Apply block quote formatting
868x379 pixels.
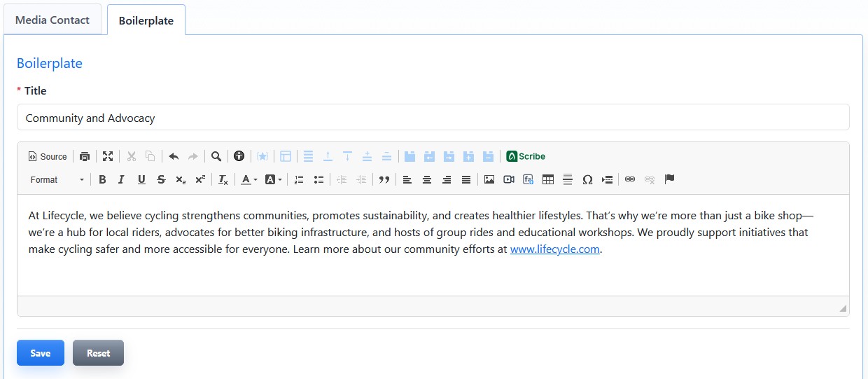click(384, 180)
